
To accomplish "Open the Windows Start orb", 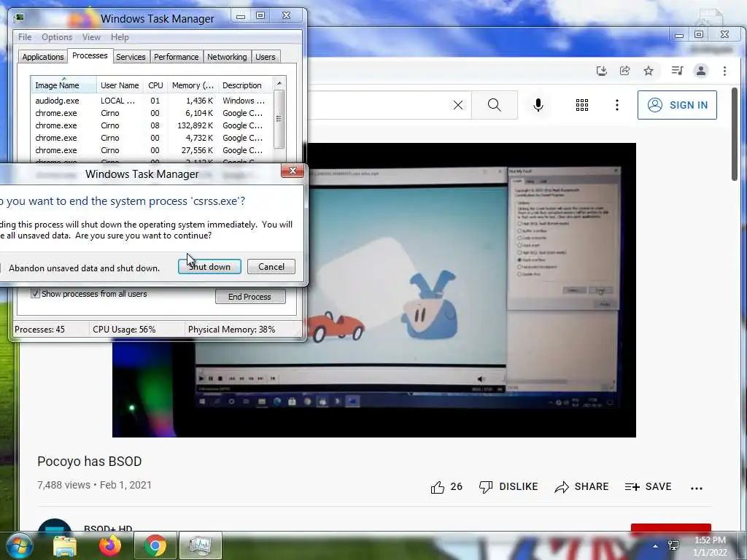I will point(19,545).
